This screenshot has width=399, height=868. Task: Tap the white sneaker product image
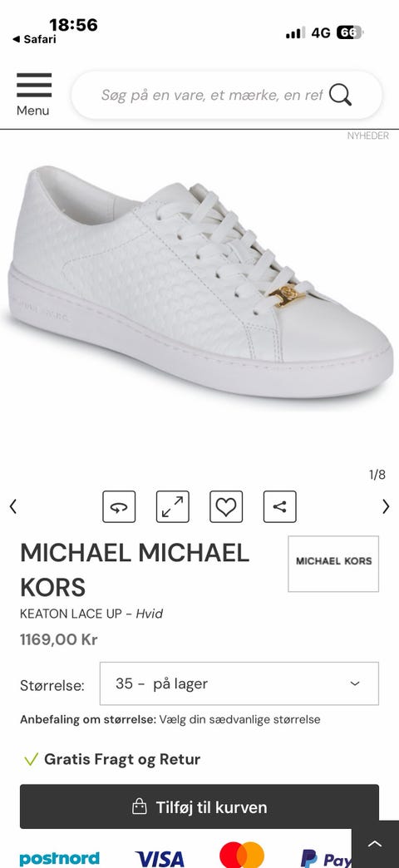click(x=200, y=281)
